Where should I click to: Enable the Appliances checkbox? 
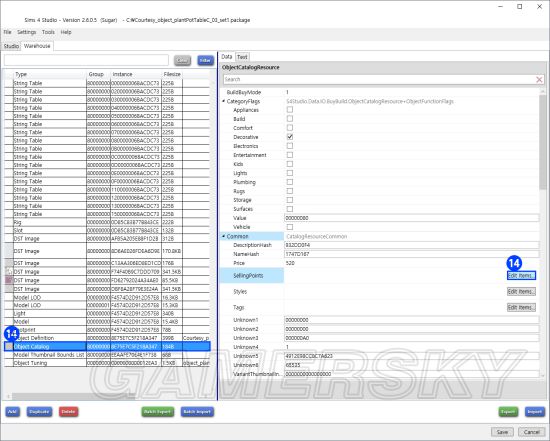click(x=290, y=110)
